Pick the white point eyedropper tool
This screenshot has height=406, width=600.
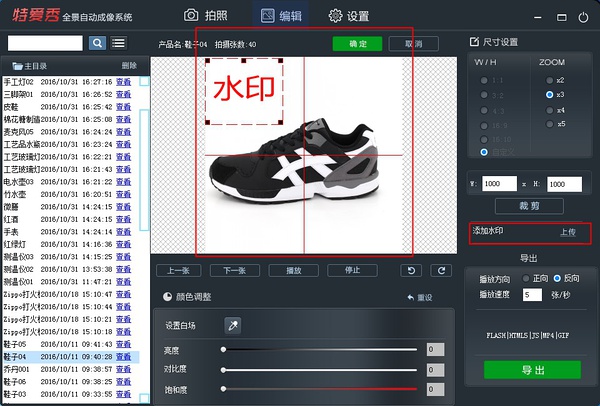pos(233,326)
